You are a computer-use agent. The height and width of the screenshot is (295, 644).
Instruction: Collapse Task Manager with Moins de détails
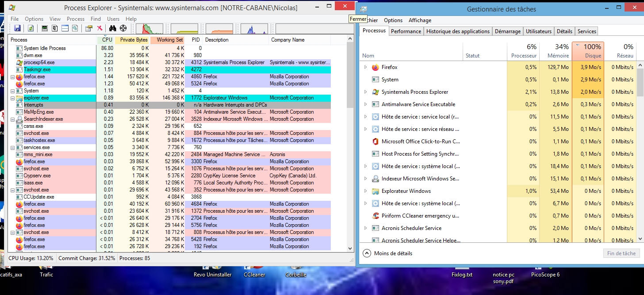point(387,253)
